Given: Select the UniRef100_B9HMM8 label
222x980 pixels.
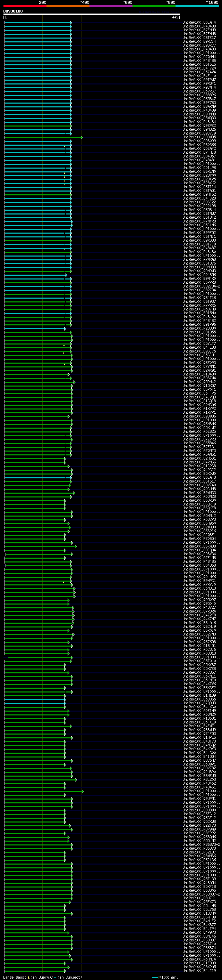Looking at the screenshot, I should (199, 114).
